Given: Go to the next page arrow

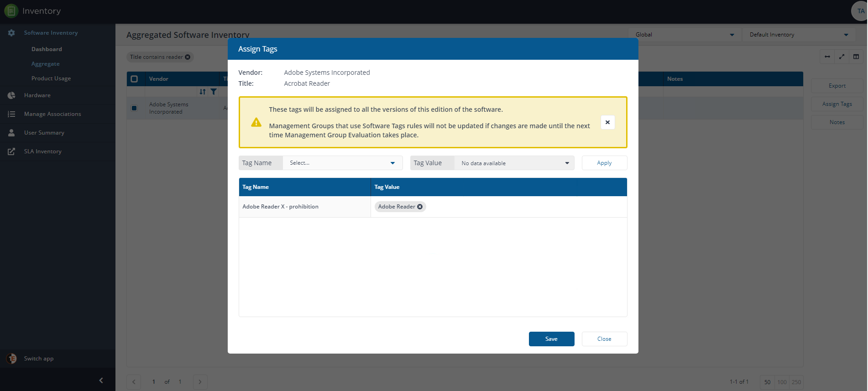Looking at the screenshot, I should (200, 382).
